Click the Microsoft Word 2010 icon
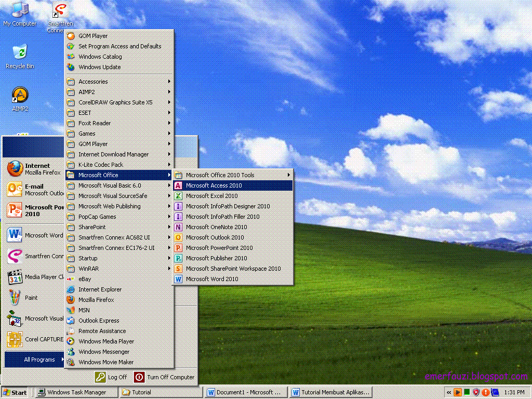Image resolution: width=532 pixels, height=399 pixels. click(x=178, y=279)
